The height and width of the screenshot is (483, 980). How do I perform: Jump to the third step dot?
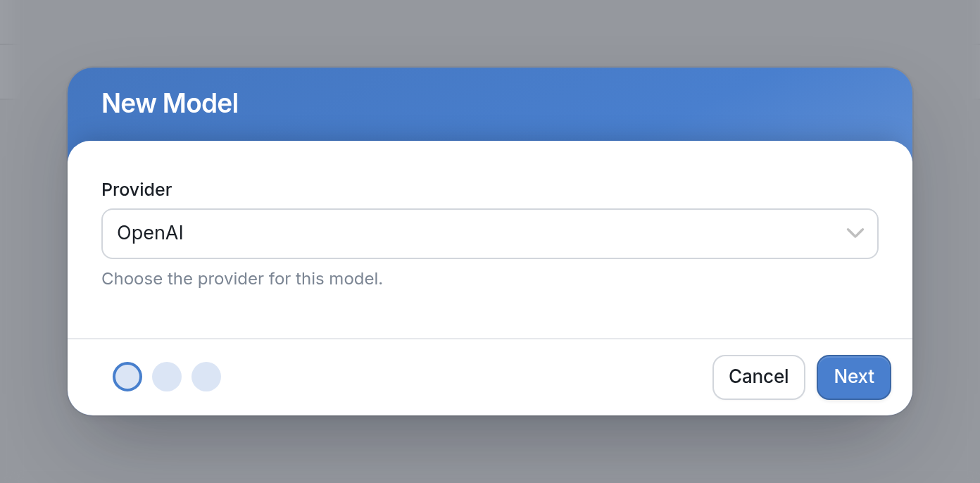pos(206,377)
